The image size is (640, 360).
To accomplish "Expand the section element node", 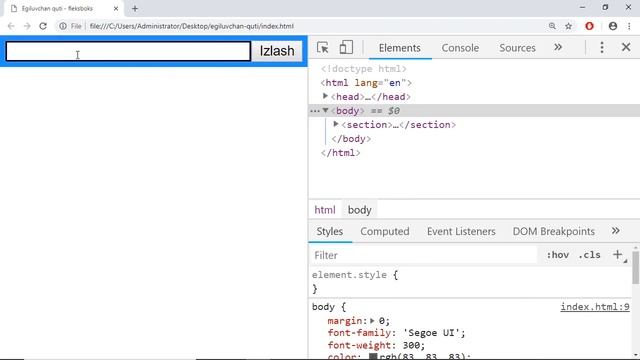I will (336, 124).
